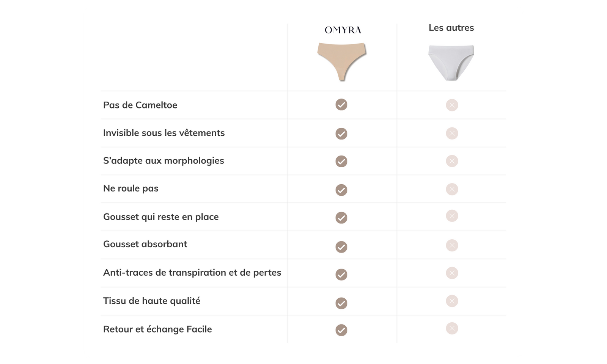607x364 pixels.
Task: Click the white underwear product image
Action: tap(451, 62)
